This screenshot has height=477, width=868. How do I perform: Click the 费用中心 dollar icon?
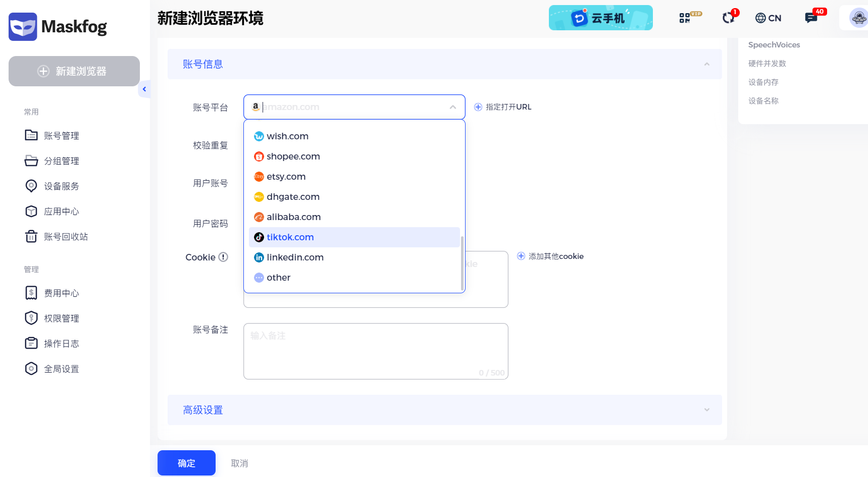click(x=31, y=293)
